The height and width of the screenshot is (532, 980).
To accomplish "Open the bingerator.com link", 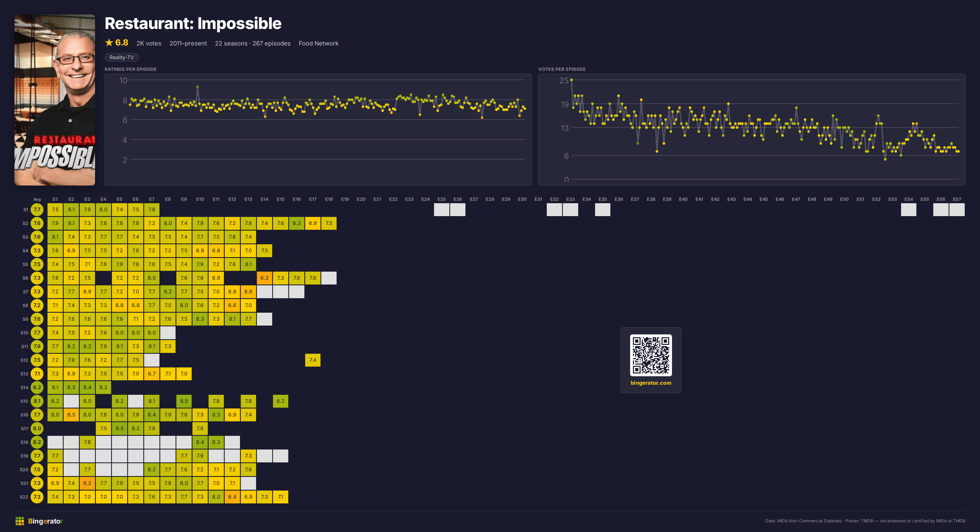I will coord(651,383).
